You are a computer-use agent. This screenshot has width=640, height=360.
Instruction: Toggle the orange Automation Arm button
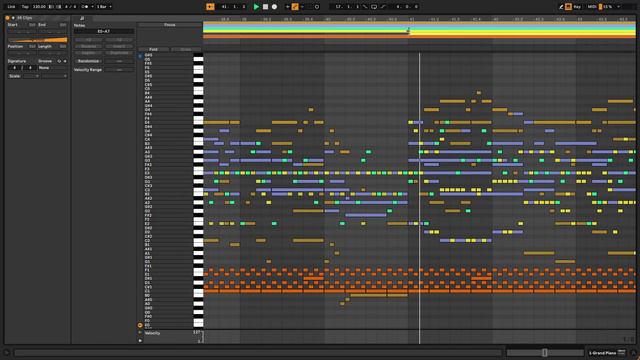295,7
